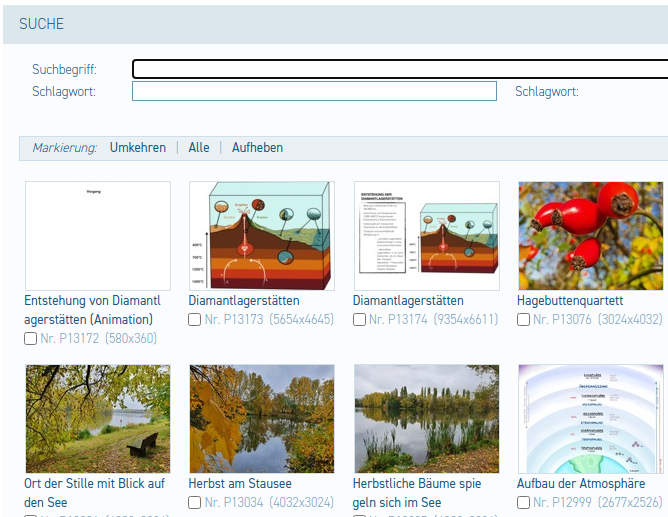Open the Herbst am Stausee photo thumbnail
Image resolution: width=668 pixels, height=517 pixels.
point(262,418)
